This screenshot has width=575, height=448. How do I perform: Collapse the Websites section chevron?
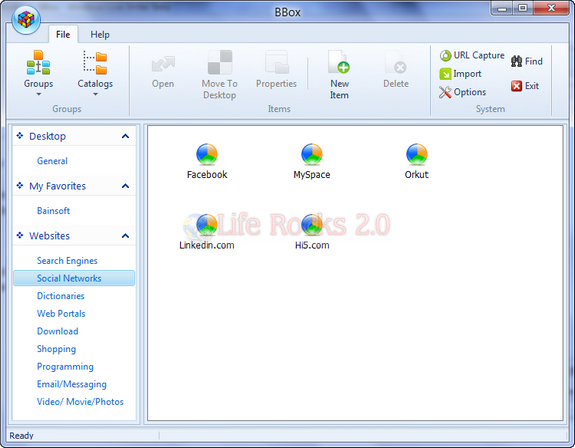click(125, 236)
